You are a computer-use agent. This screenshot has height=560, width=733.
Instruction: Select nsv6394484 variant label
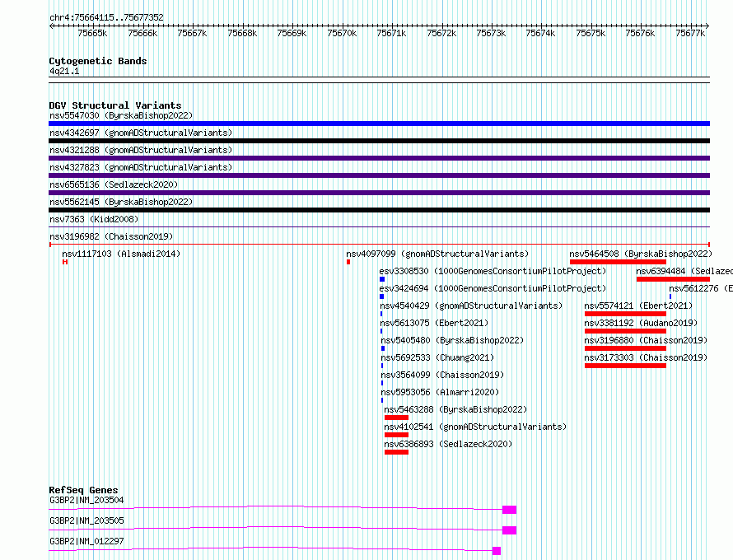point(684,271)
